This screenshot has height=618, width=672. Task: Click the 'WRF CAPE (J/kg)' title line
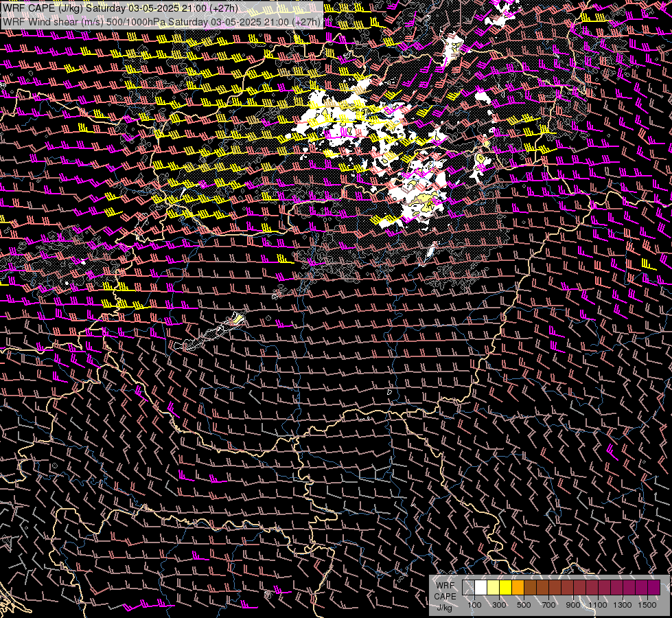point(120,8)
